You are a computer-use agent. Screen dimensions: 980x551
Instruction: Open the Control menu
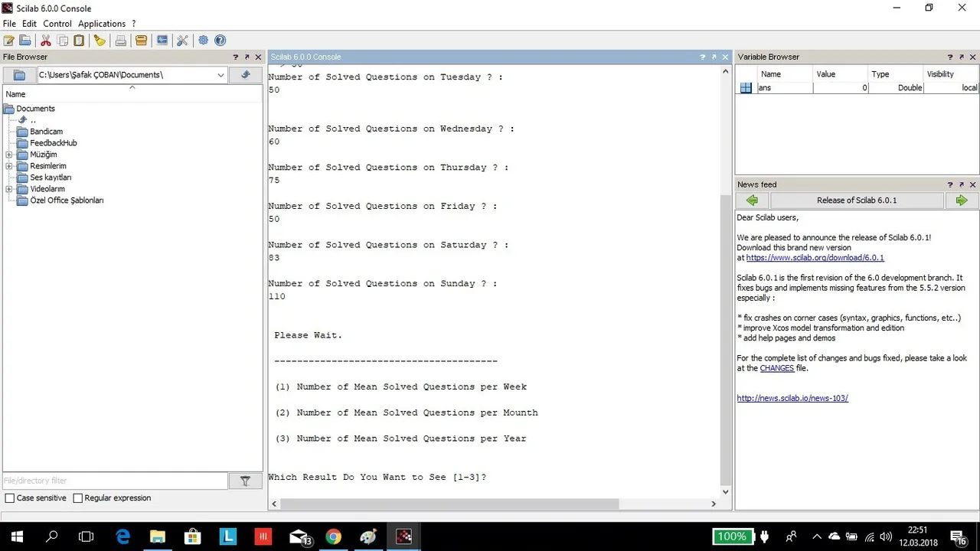[57, 24]
